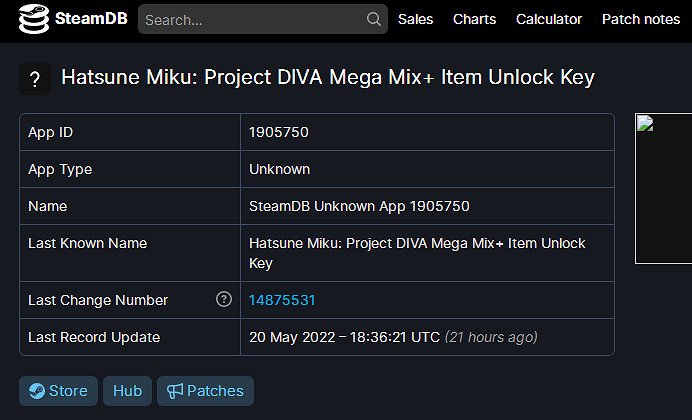Go to Sales in top navigation

416,19
